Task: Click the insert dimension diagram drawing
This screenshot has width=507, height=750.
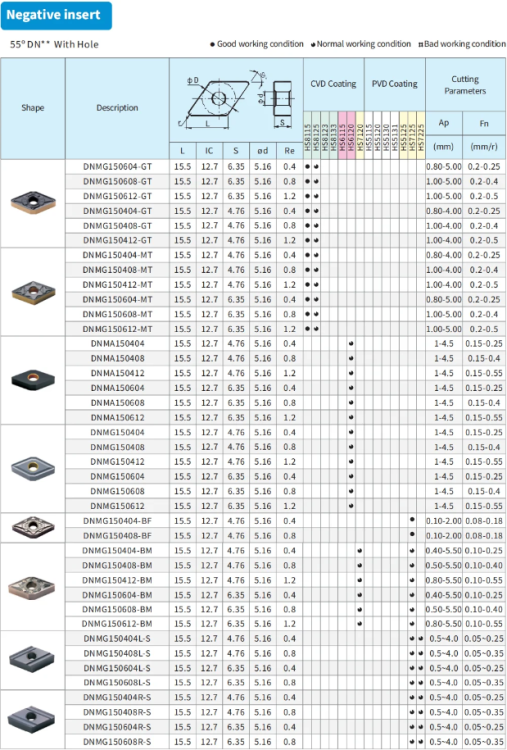Action: point(236,100)
